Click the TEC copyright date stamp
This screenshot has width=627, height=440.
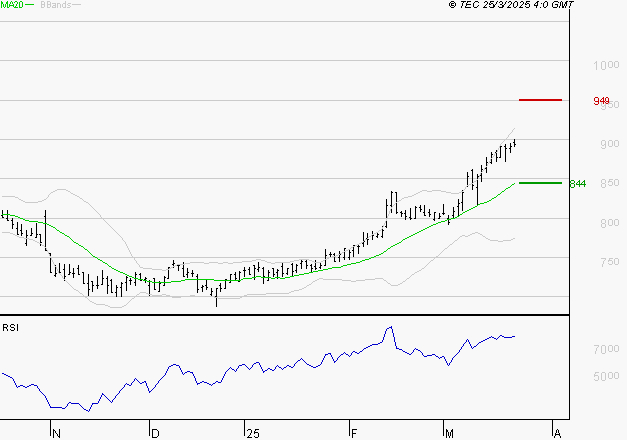pyautogui.click(x=511, y=5)
